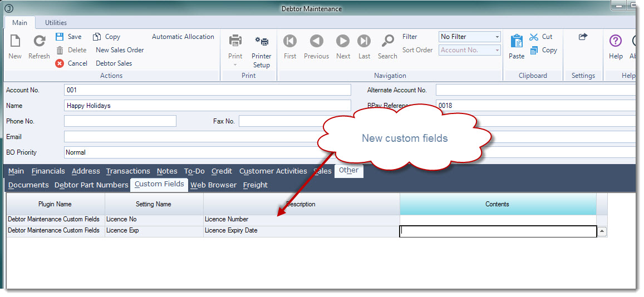
Task: Click Copy in Clipboard group
Action: pyautogui.click(x=543, y=50)
